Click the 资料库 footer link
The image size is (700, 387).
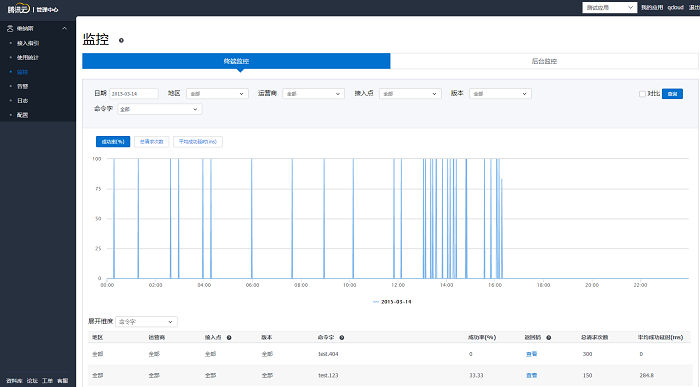[14, 381]
